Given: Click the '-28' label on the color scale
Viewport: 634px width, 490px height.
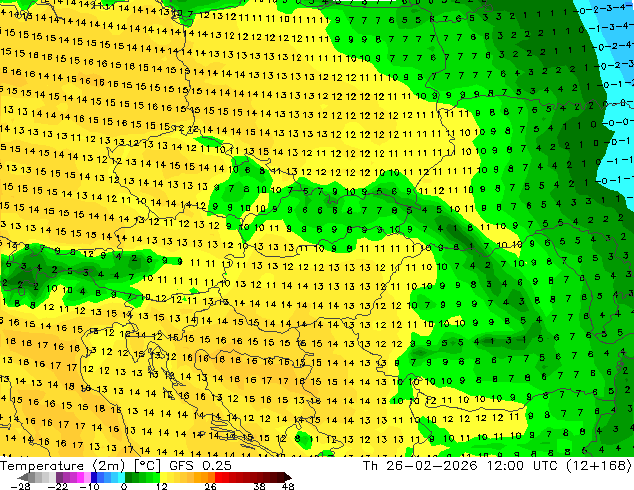Looking at the screenshot, I should tap(21, 486).
